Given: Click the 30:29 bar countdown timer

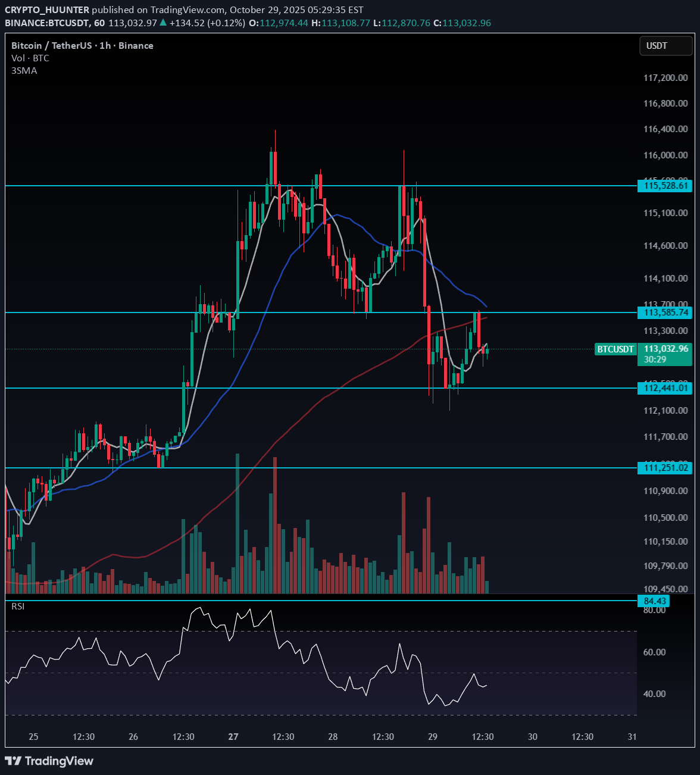Looking at the screenshot, I should coord(654,360).
